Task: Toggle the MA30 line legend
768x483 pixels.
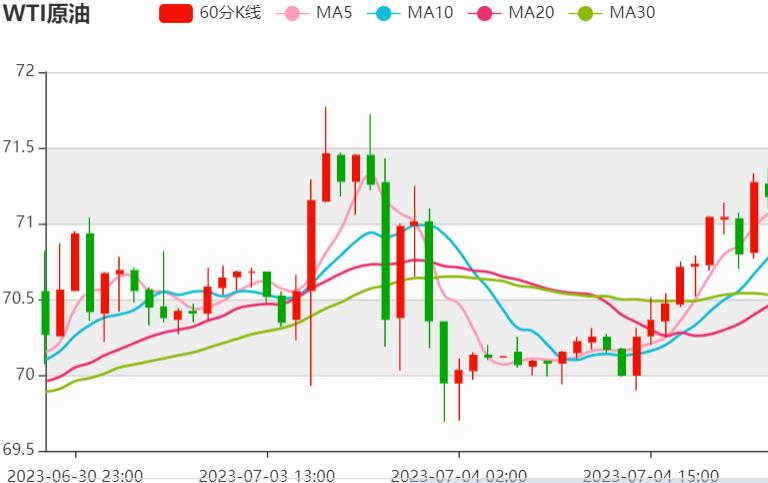Action: pos(612,13)
